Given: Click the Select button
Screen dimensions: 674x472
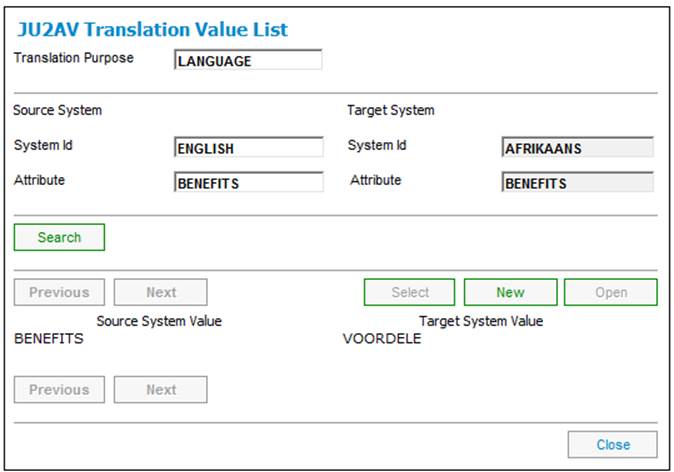Looking at the screenshot, I should [410, 292].
